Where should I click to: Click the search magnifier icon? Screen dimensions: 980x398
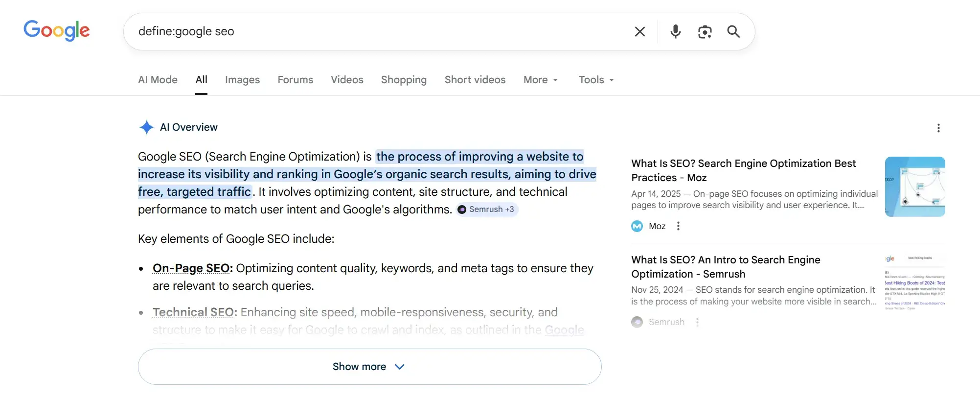click(733, 31)
